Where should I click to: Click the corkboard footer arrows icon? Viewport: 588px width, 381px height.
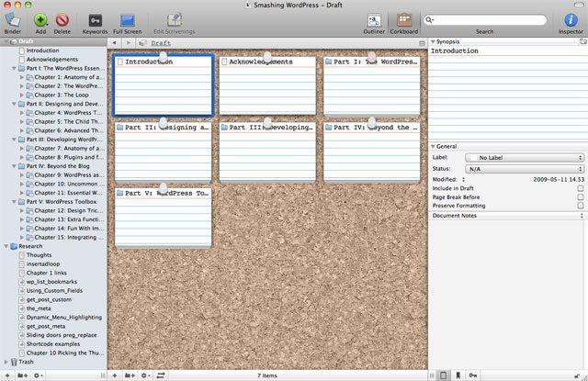coord(161,375)
